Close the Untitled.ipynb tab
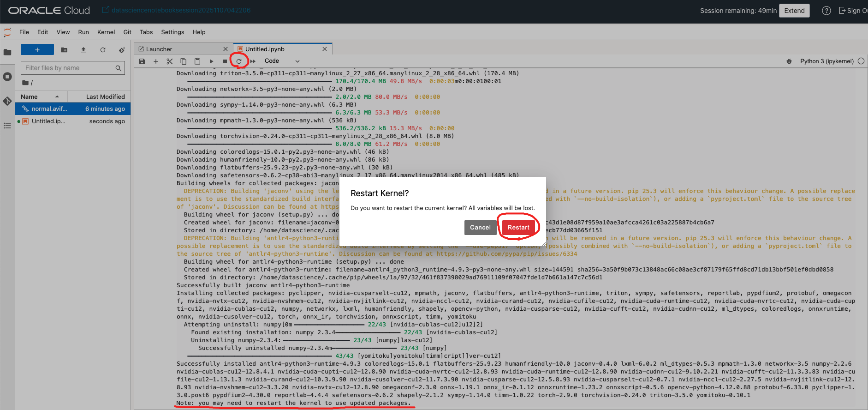This screenshot has width=868, height=410. click(325, 49)
